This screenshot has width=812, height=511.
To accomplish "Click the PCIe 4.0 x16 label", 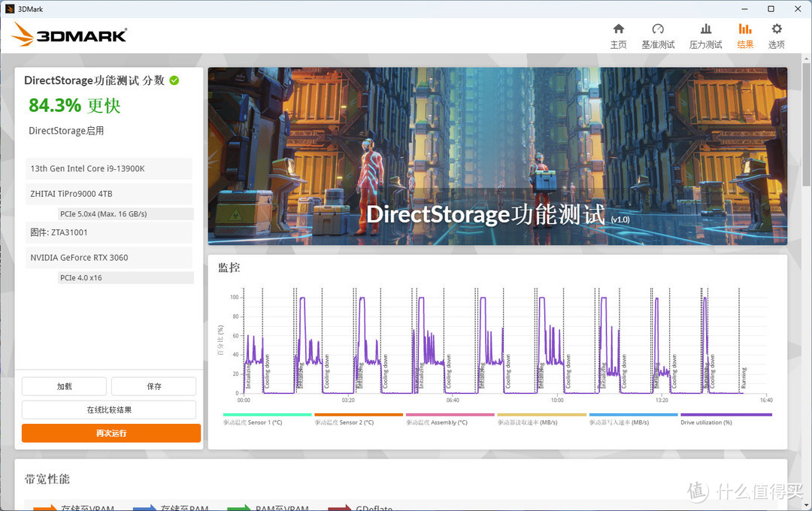I will pyautogui.click(x=126, y=277).
